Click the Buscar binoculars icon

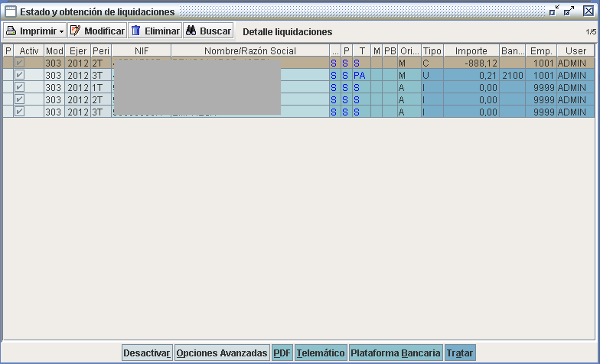[x=191, y=31]
